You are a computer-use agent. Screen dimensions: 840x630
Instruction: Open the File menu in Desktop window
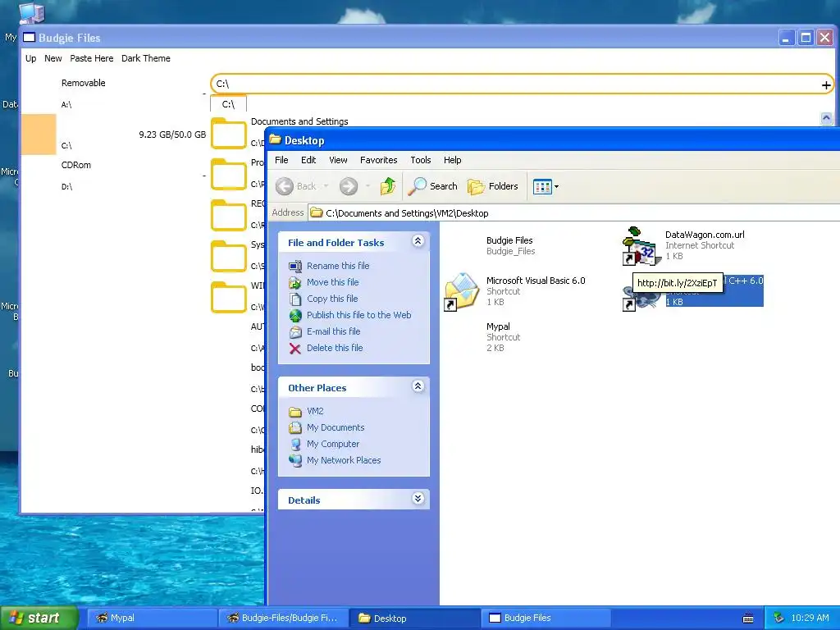point(281,160)
